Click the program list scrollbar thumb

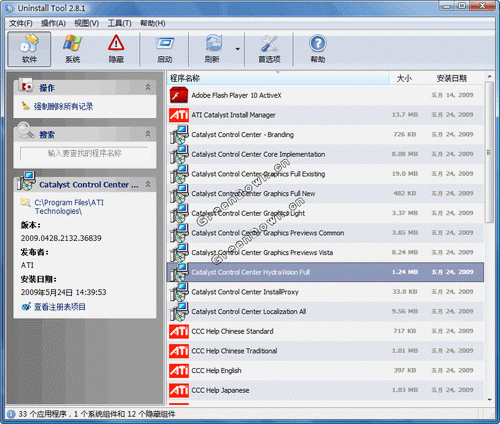click(x=489, y=152)
